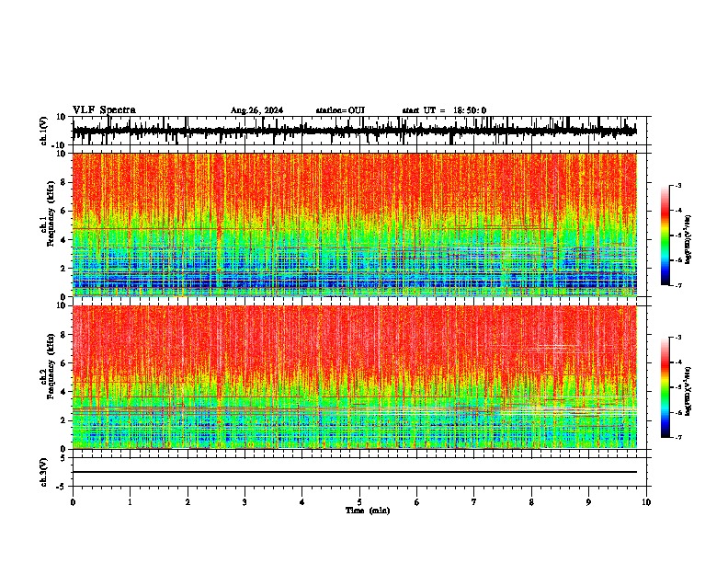Select the date label "Aug.26, 2024"
The width and height of the screenshot is (728, 563).
[x=256, y=110]
